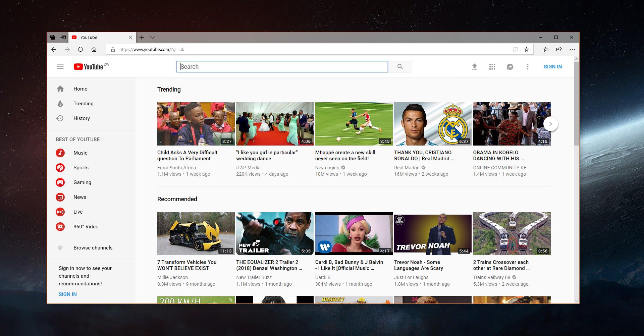This screenshot has width=644, height=336.
Task: Click SIGN IN in the sidebar
Action: [x=68, y=294]
